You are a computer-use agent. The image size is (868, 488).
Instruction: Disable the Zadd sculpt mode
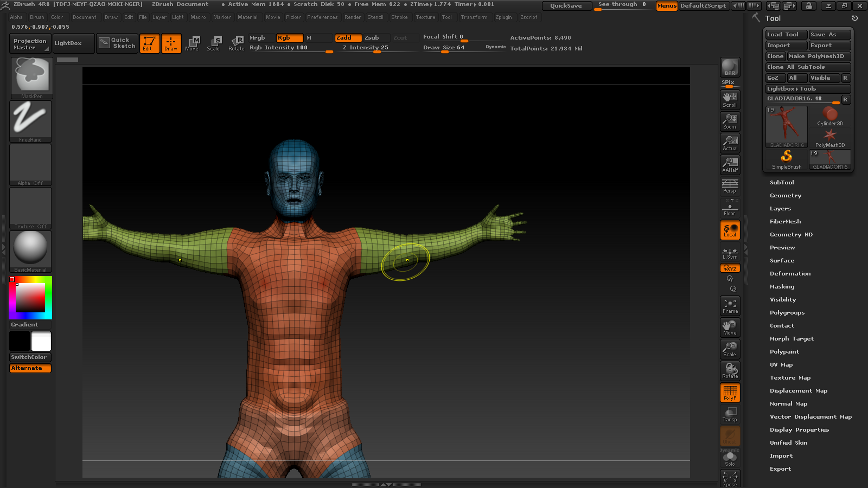click(x=347, y=38)
